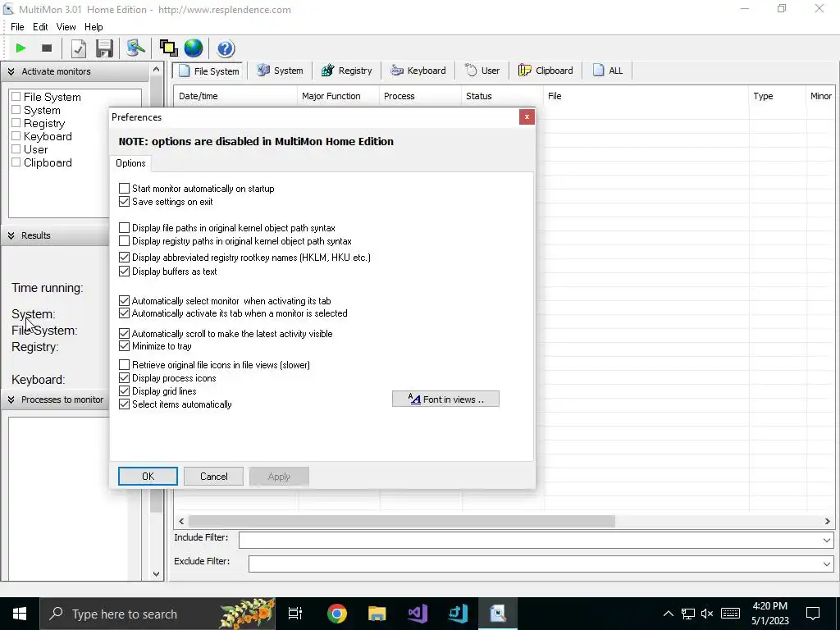840x630 pixels.
Task: Click Cancel in Preferences dialog
Action: [x=214, y=477]
